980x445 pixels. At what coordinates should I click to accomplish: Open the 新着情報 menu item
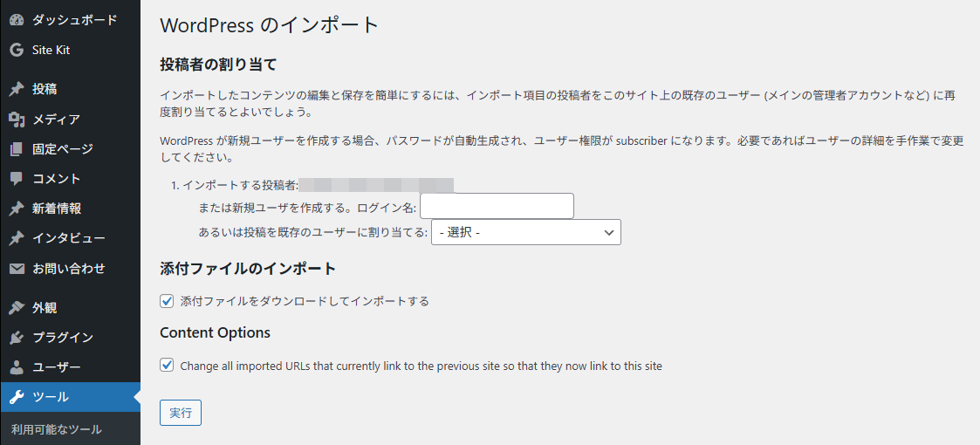tap(57, 209)
